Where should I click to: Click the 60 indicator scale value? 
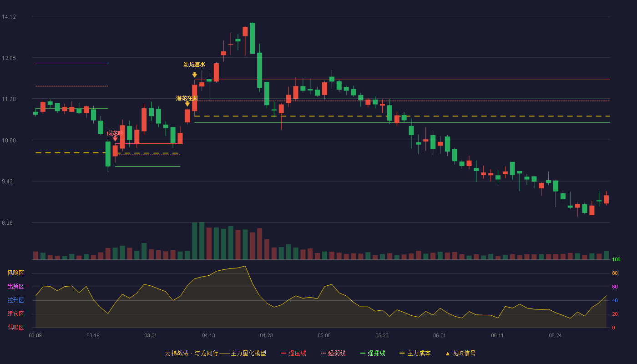(x=615, y=287)
